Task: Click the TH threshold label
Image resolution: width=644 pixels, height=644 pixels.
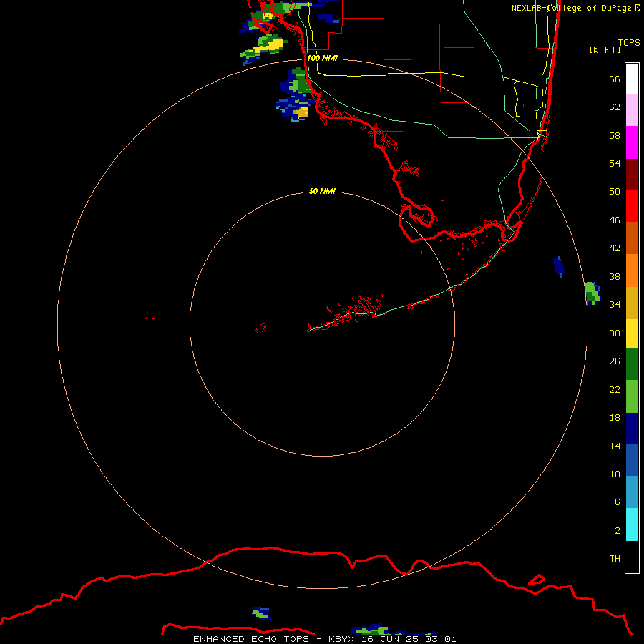Action: [615, 559]
